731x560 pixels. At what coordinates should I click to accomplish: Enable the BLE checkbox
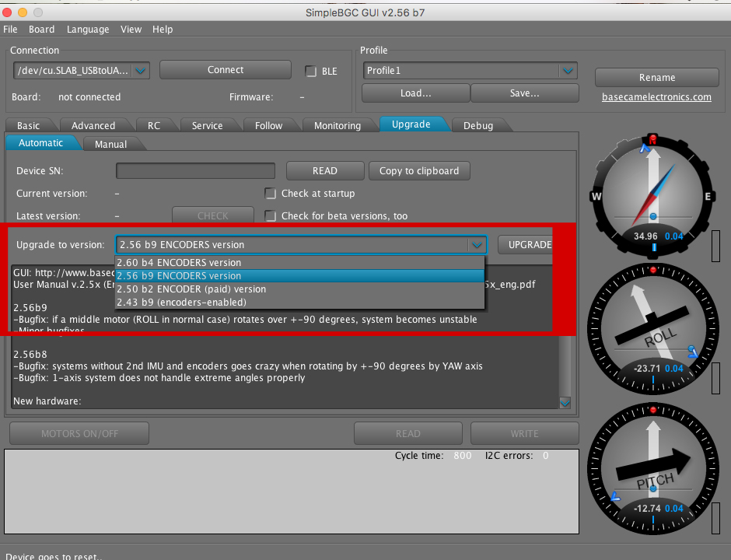[x=310, y=71]
